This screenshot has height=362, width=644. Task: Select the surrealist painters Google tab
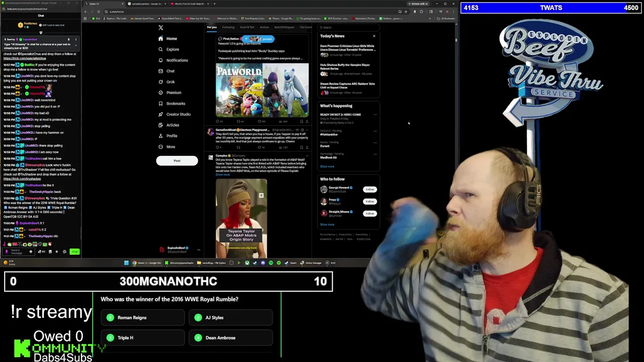pos(147,4)
